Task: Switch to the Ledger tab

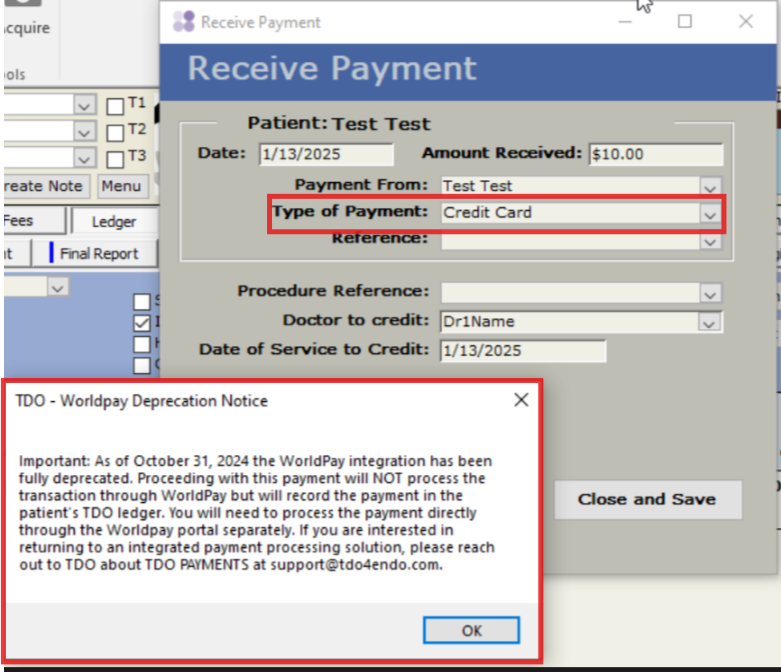Action: (113, 221)
